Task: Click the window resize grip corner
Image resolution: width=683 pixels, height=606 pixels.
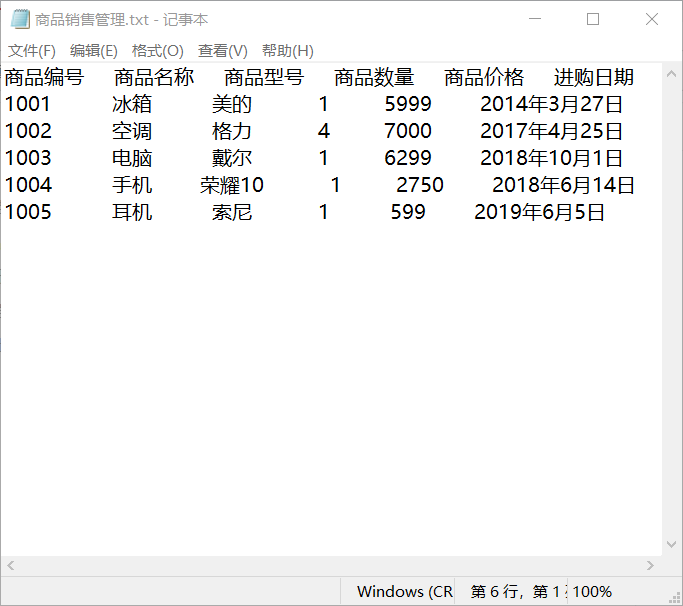Action: click(x=675, y=598)
